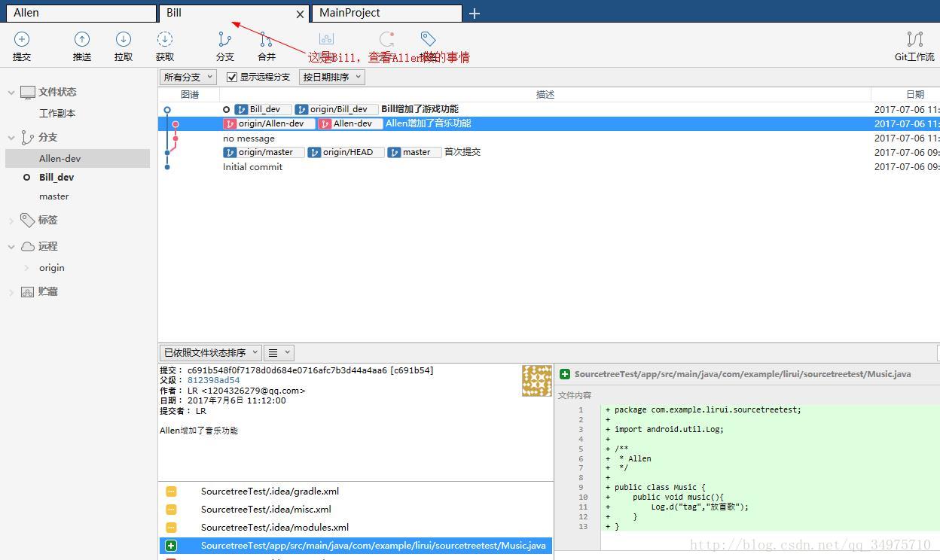Image resolution: width=940 pixels, height=560 pixels.
Task: Select 工作副本 in sidebar
Action: pyautogui.click(x=57, y=113)
